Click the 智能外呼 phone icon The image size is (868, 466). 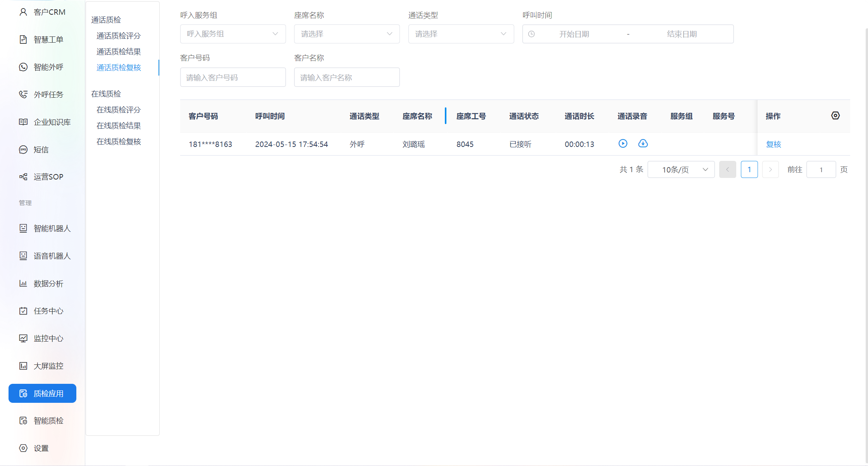[x=23, y=67]
